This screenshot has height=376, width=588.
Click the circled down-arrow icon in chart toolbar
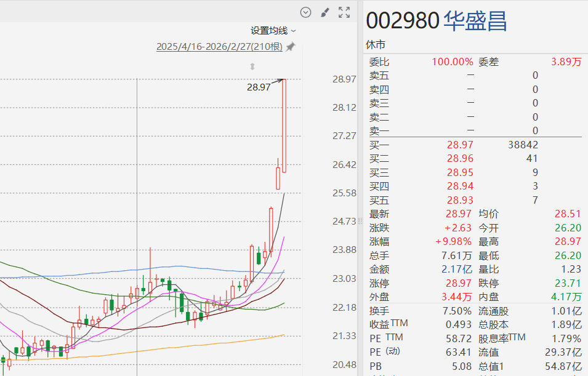pyautogui.click(x=306, y=12)
